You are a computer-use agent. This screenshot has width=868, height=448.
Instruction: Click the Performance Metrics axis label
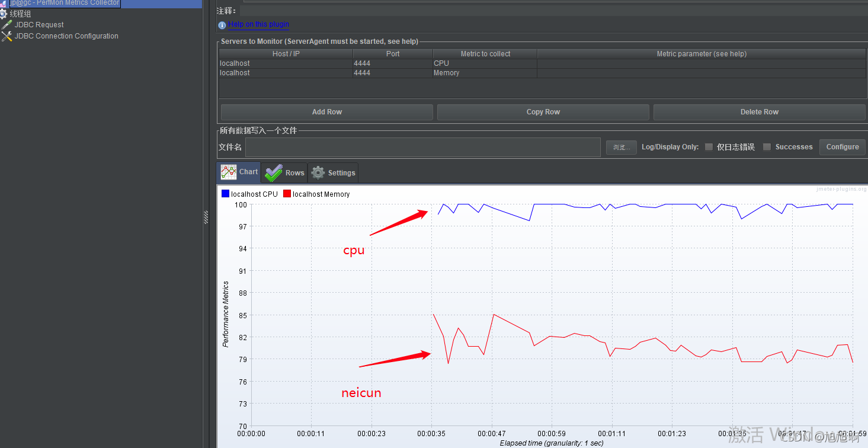226,315
